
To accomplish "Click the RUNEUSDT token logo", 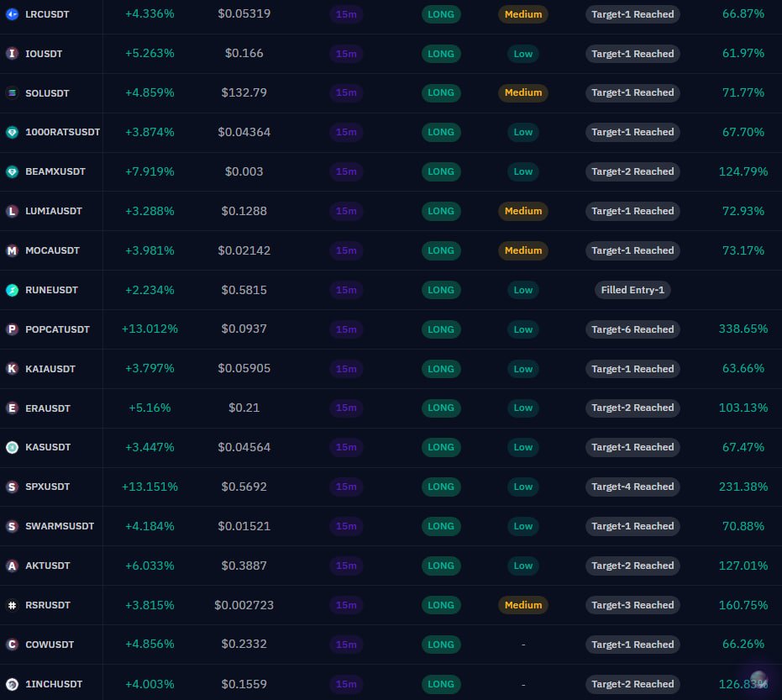I will pos(12,289).
